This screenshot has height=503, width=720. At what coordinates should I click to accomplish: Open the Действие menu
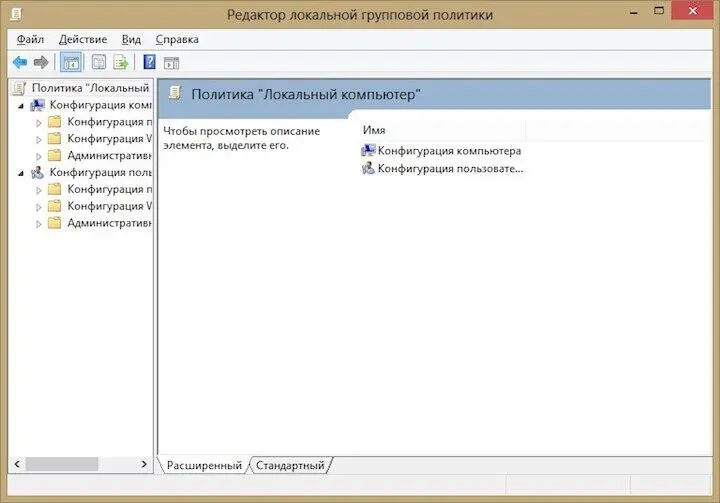(x=83, y=40)
